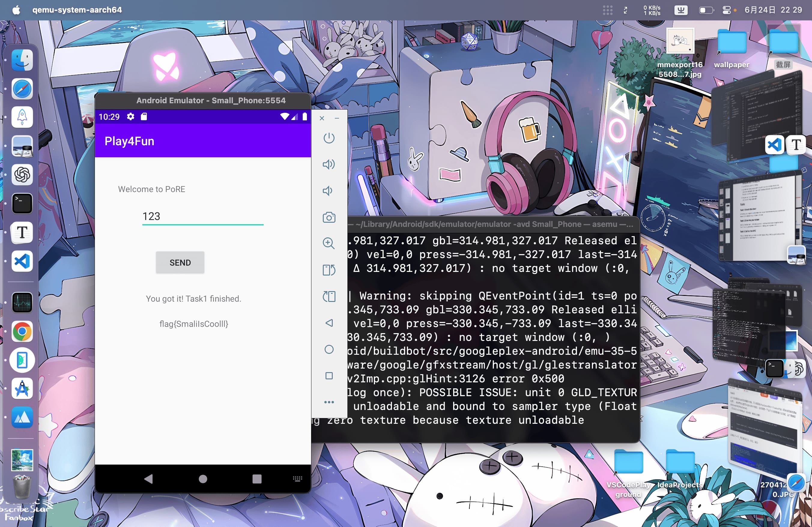Open emulator extended controls three dots
The image size is (812, 527).
[x=329, y=402]
